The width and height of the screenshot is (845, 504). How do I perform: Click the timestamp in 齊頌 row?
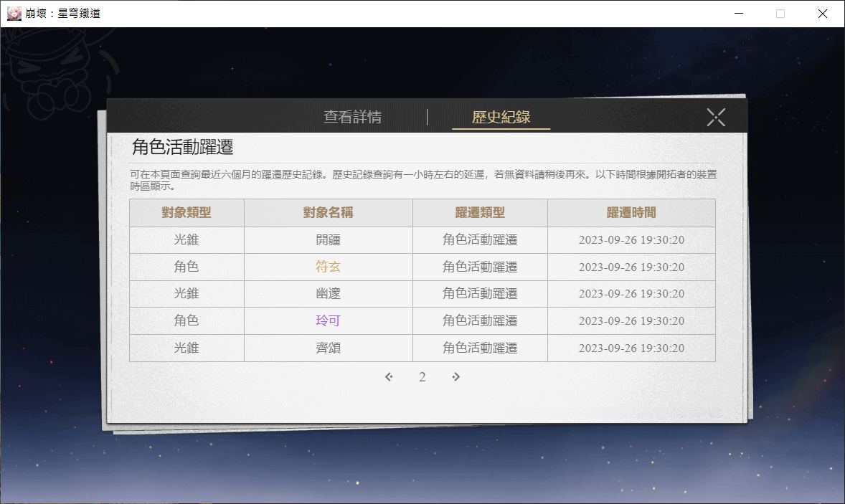point(631,348)
